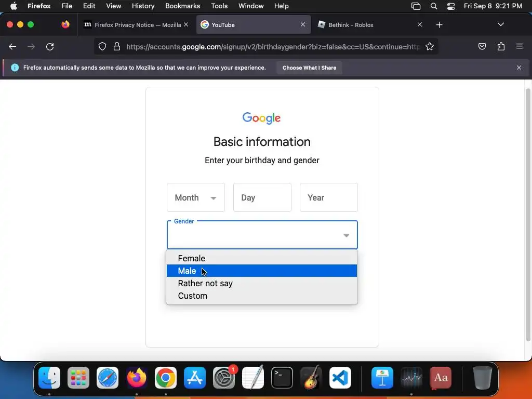This screenshot has height=399, width=532.
Task: Click Choose What I Share button
Action: point(309,68)
